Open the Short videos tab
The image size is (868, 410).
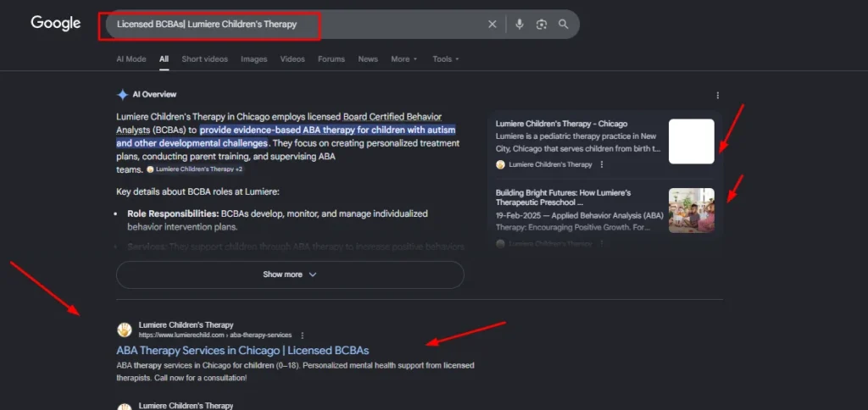pyautogui.click(x=204, y=59)
